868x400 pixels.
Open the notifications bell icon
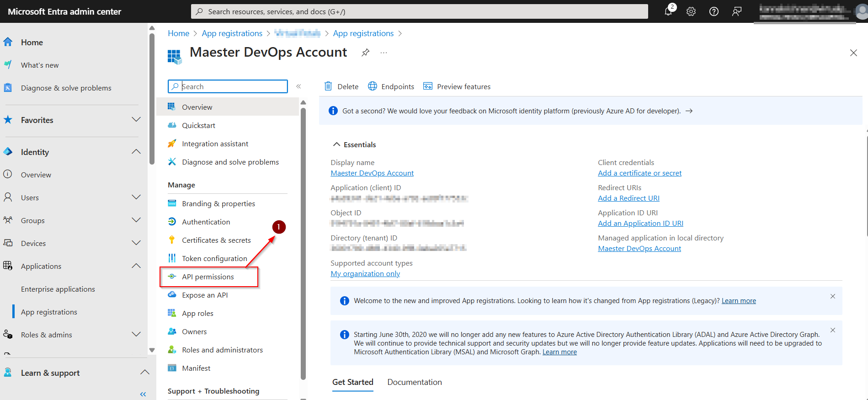[x=668, y=11]
